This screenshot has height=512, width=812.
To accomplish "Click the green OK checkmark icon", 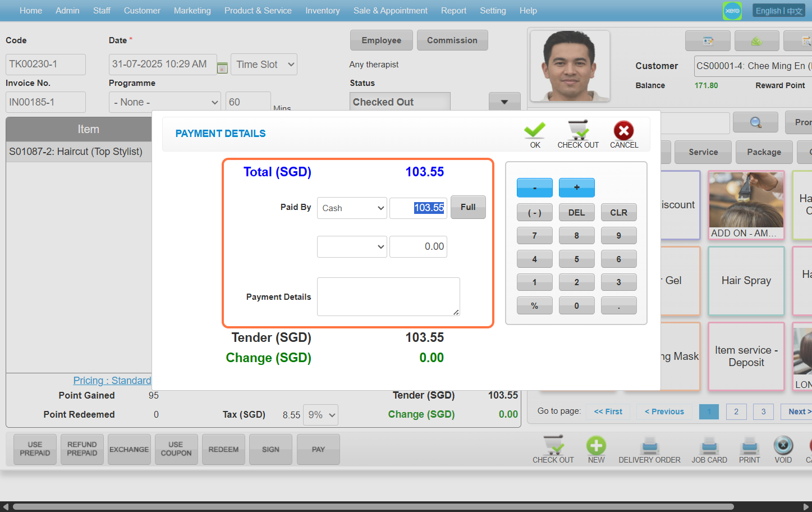I will (535, 131).
